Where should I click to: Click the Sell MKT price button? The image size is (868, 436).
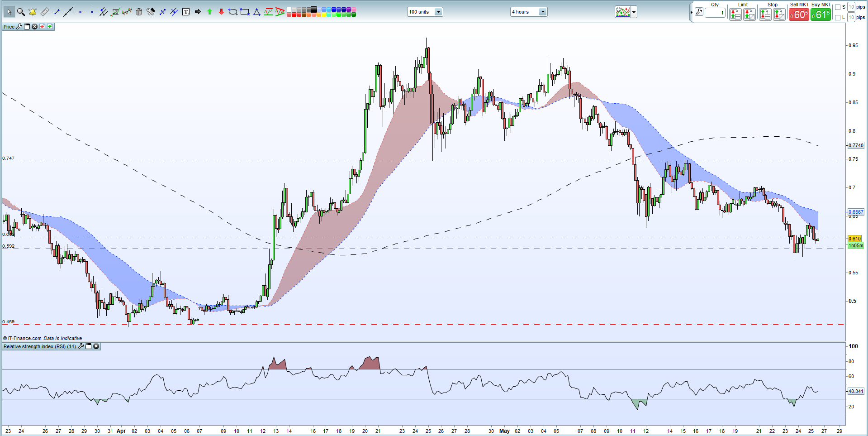[x=799, y=14]
